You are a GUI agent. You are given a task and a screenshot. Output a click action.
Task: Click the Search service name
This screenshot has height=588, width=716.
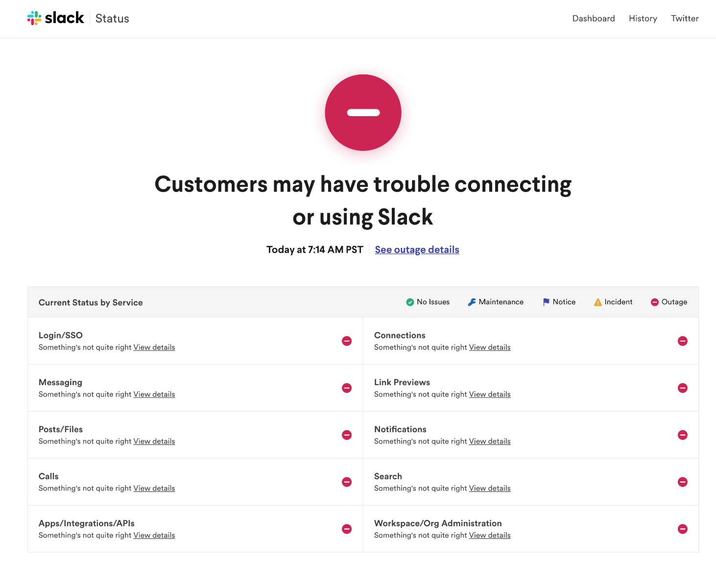(388, 476)
